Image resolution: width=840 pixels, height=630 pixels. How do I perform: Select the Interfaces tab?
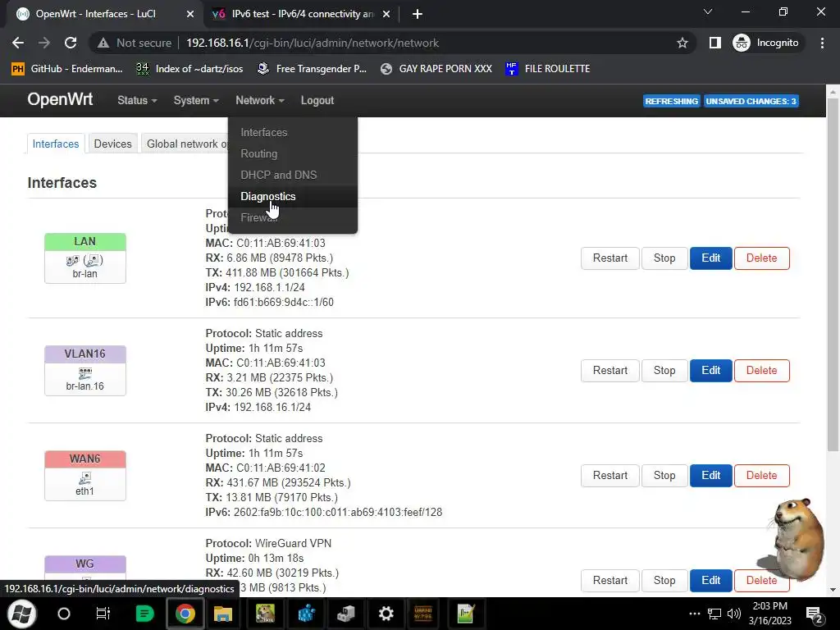[x=56, y=144]
